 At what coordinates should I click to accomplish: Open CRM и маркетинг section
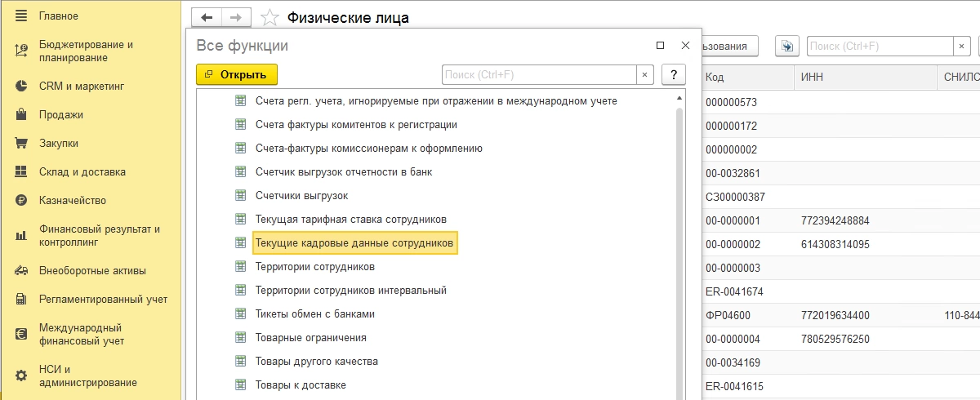[81, 86]
